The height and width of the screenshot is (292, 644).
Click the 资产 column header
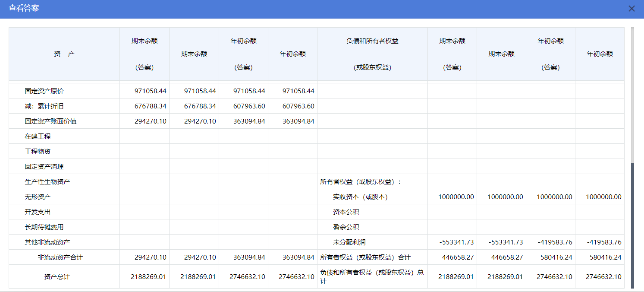pyautogui.click(x=64, y=54)
